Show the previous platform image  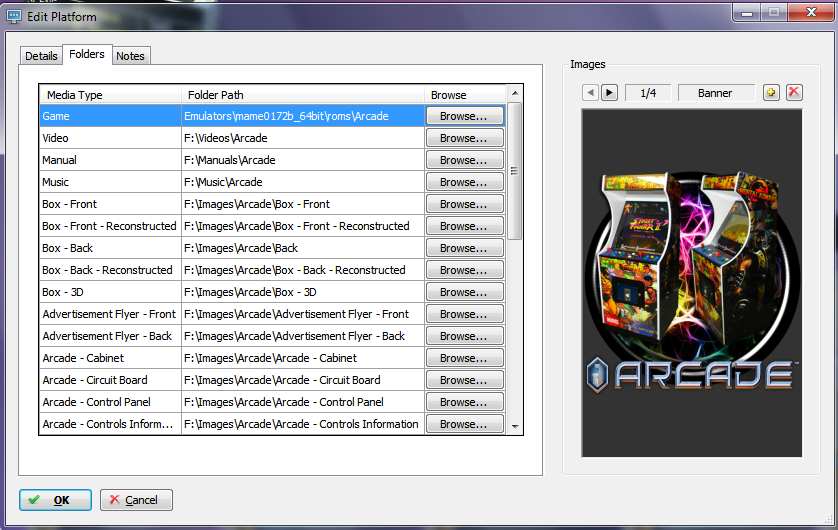591,93
